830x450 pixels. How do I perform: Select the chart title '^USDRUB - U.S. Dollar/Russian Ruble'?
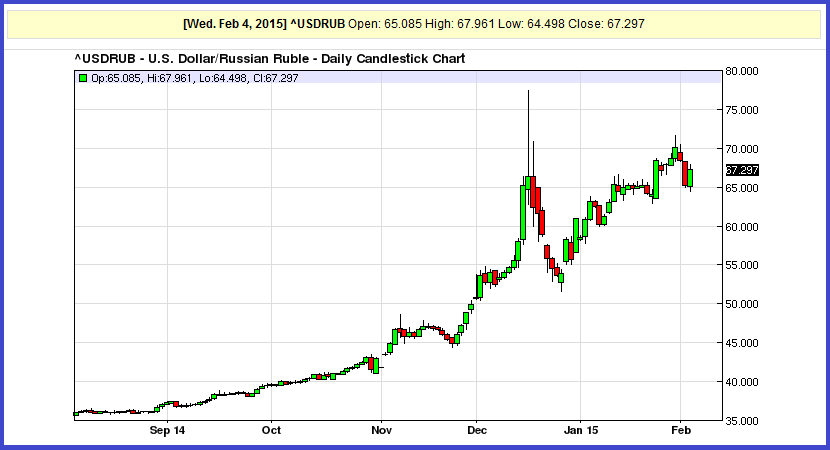[192, 58]
